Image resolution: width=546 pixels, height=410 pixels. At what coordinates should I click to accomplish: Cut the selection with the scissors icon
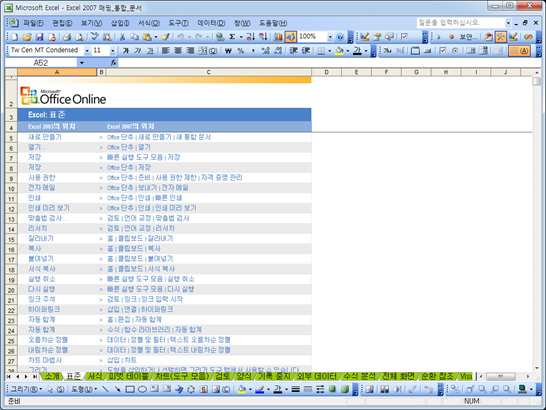[x=122, y=37]
